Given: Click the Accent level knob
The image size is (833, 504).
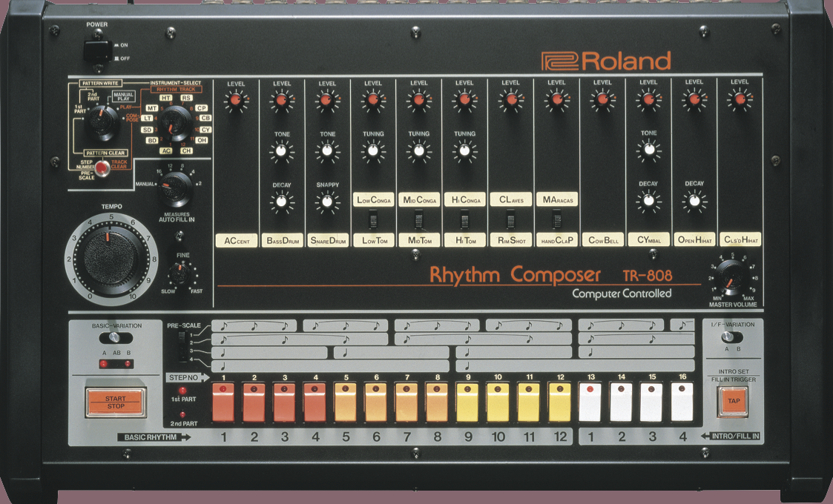Looking at the screenshot, I should click(235, 100).
